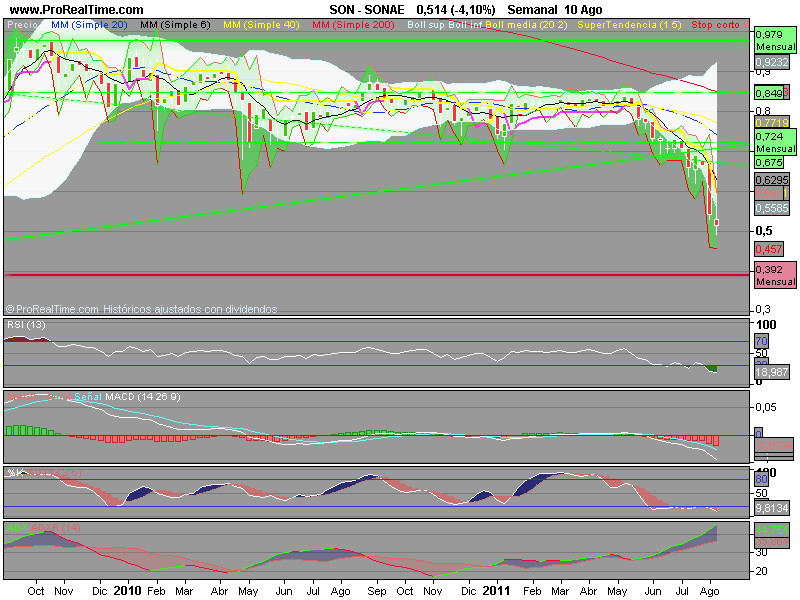Click the 'SON - SONAE' ticker title
The height and width of the screenshot is (600, 800).
click(367, 10)
